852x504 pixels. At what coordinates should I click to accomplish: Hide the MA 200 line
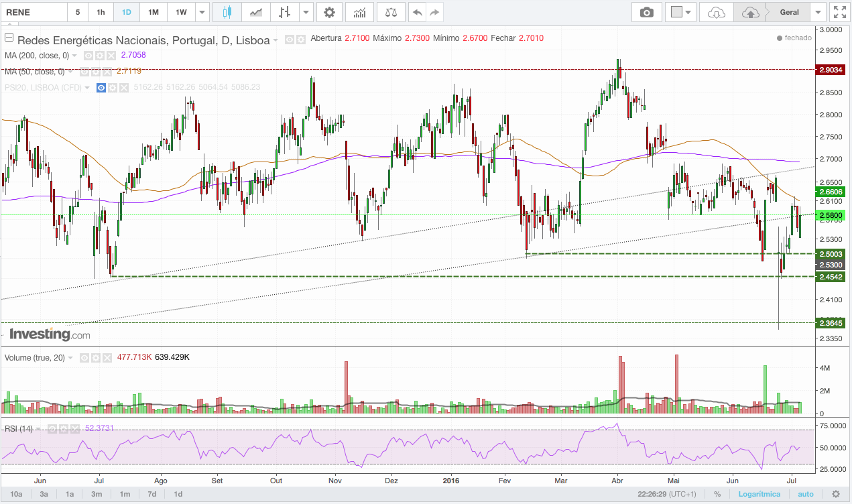click(x=88, y=56)
